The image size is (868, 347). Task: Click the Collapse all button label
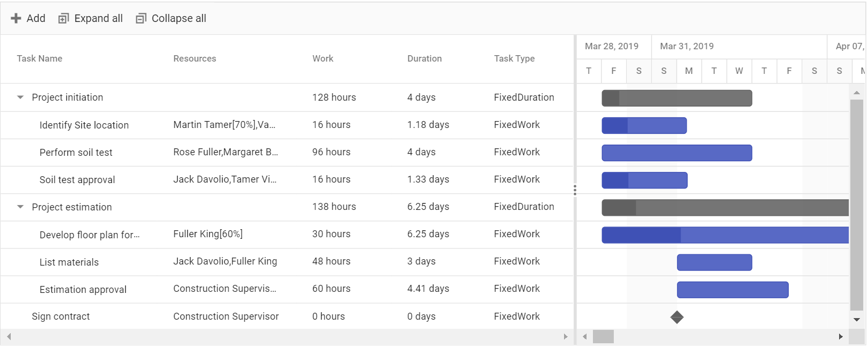click(x=179, y=18)
